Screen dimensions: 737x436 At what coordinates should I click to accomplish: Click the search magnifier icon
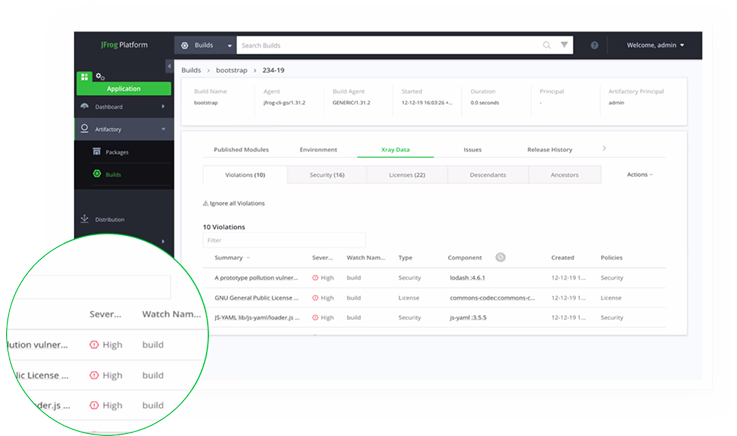click(x=546, y=45)
